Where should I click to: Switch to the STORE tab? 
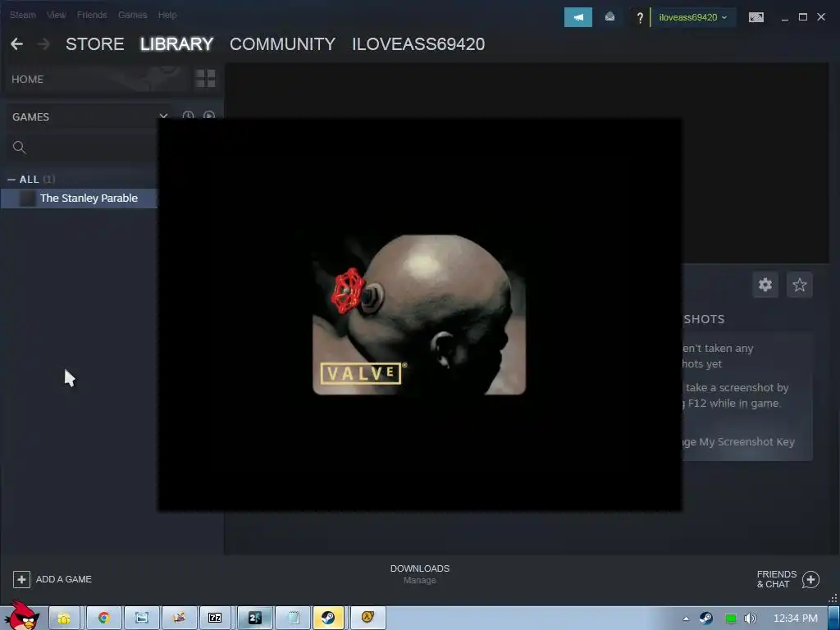(x=95, y=44)
